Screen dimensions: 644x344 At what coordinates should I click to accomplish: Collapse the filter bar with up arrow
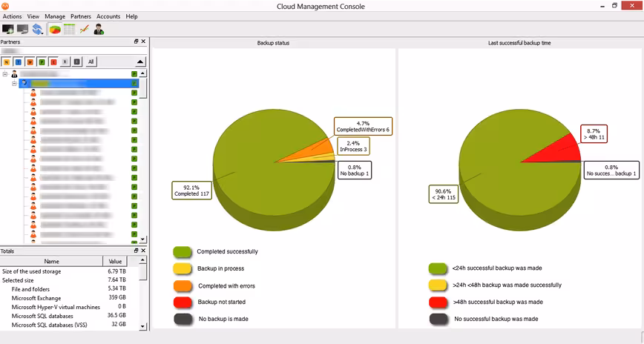point(140,62)
